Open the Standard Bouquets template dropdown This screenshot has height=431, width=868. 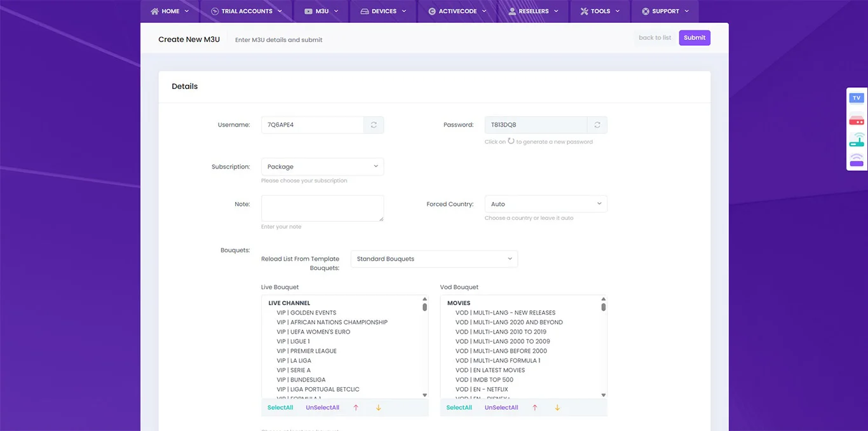pos(434,259)
